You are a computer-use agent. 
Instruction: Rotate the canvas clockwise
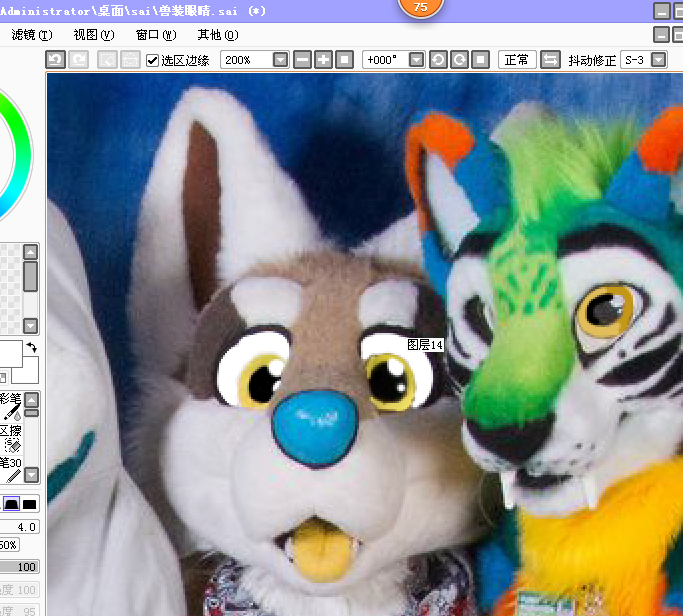click(458, 60)
